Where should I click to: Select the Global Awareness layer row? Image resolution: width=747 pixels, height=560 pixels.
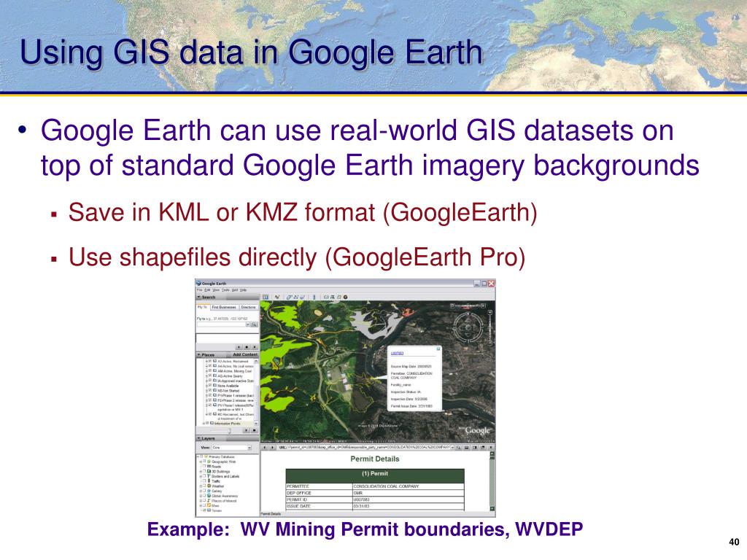pos(222,496)
